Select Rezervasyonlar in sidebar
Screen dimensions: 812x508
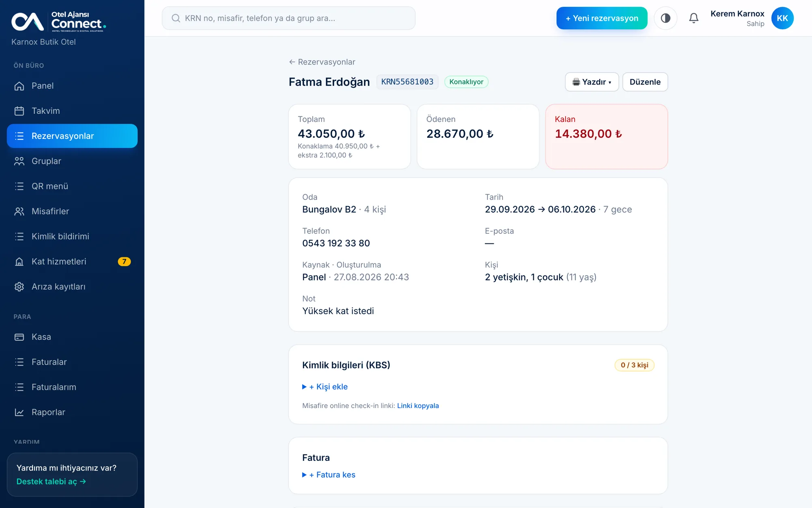click(72, 136)
